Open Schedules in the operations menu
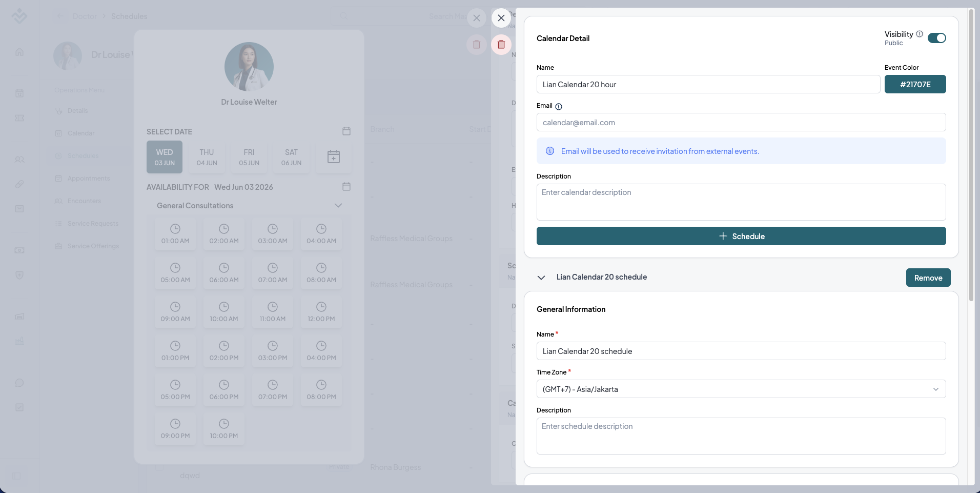This screenshot has height=493, width=980. [x=83, y=156]
